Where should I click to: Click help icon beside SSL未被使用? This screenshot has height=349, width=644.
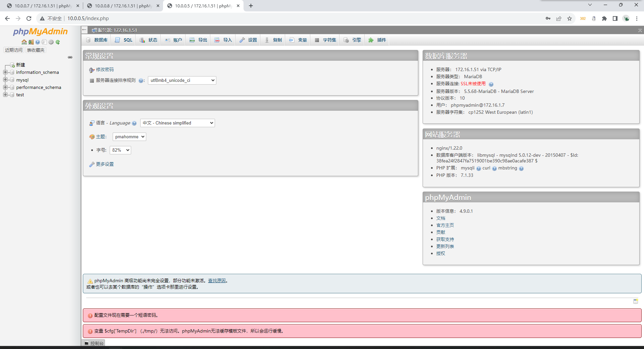tap(491, 84)
